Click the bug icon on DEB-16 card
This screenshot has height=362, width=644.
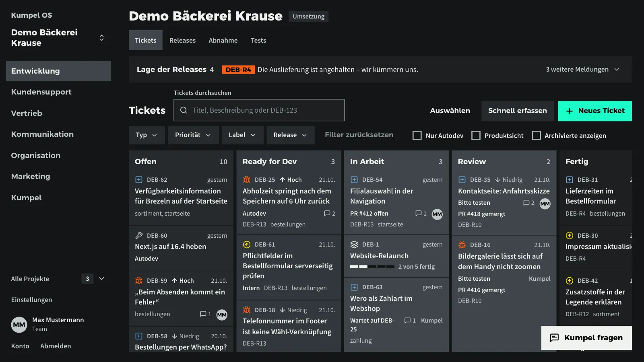(x=462, y=245)
